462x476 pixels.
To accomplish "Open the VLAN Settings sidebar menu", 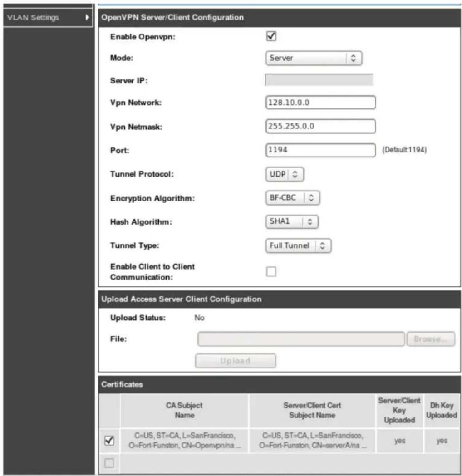I will coord(48,18).
